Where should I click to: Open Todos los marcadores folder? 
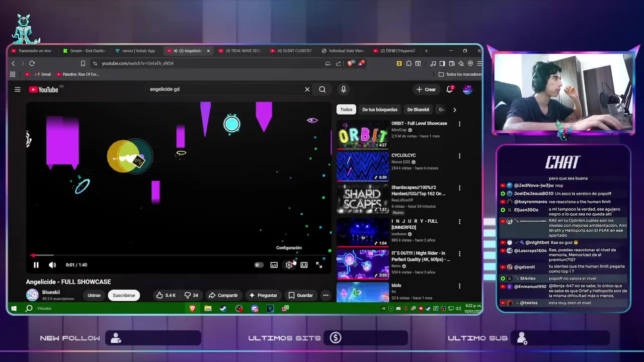460,74
